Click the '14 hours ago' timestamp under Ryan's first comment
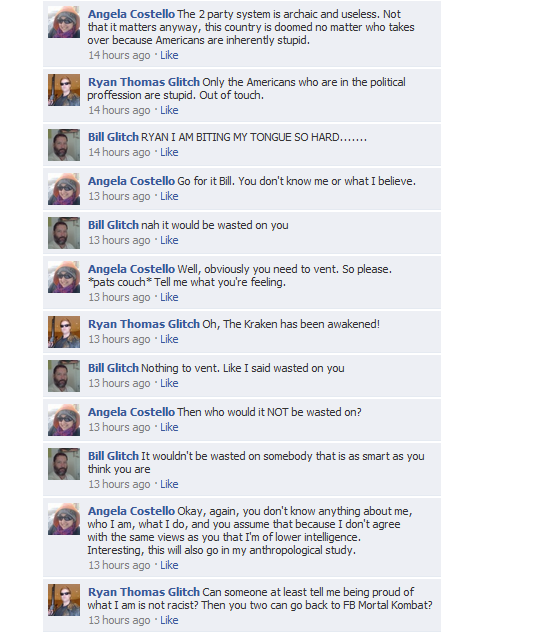This screenshot has height=634, width=540. [x=119, y=110]
